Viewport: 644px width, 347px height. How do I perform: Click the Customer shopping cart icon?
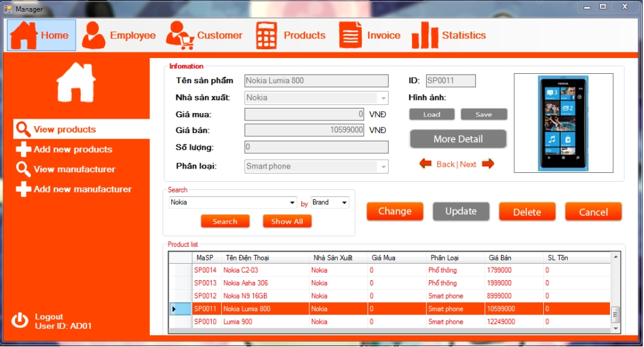pos(180,35)
